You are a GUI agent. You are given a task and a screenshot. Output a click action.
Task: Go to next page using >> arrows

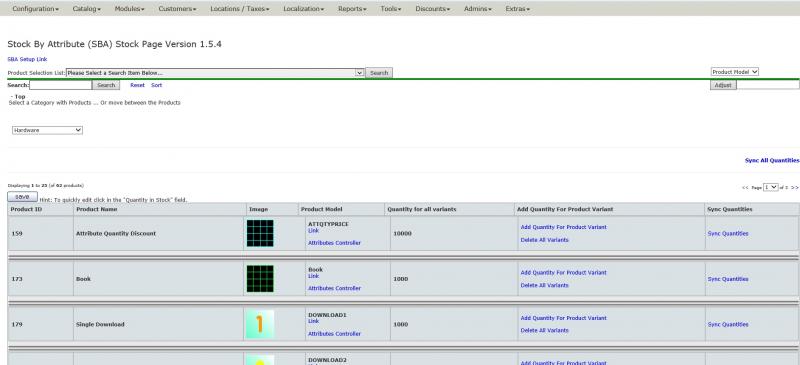point(794,188)
